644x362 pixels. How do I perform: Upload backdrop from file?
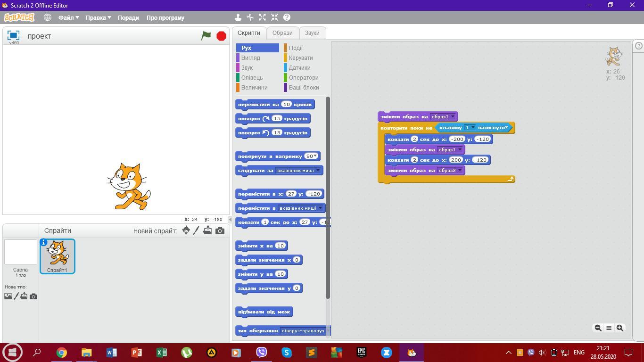click(x=24, y=296)
